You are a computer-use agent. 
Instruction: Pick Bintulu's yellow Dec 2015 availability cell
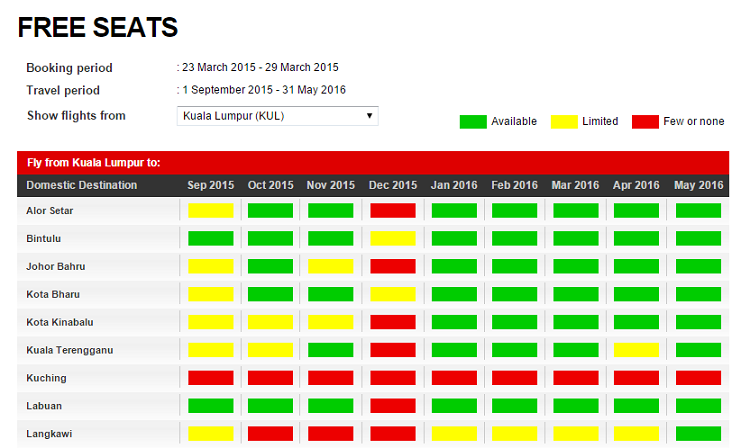[x=392, y=239]
